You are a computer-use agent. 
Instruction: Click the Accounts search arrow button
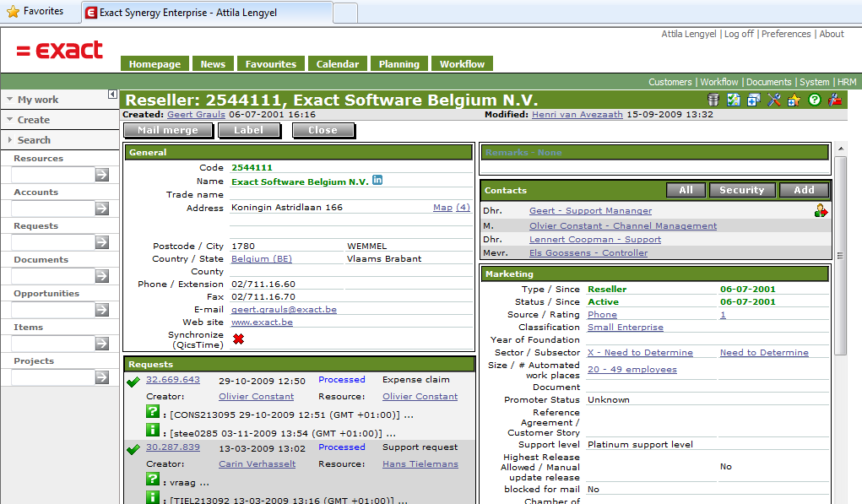[102, 209]
